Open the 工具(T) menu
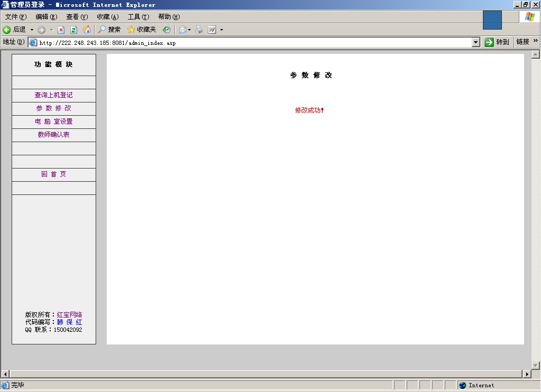541x392 pixels. 138,17
